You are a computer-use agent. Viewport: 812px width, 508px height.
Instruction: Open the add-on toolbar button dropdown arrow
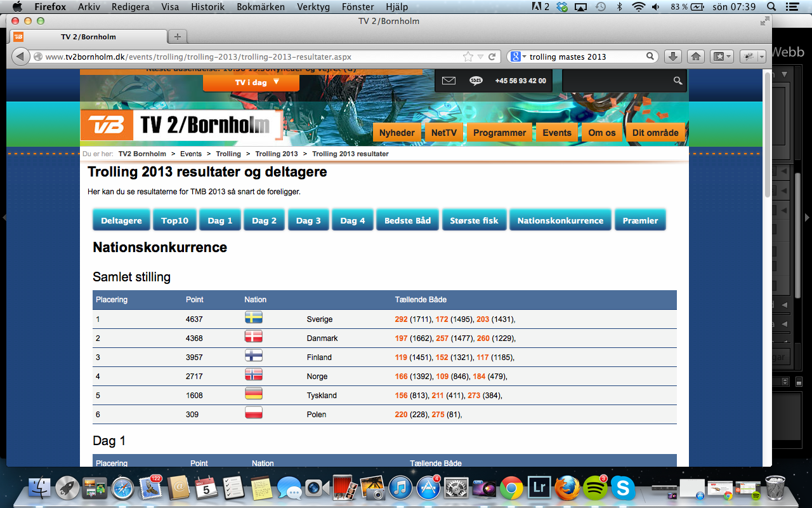pyautogui.click(x=762, y=57)
